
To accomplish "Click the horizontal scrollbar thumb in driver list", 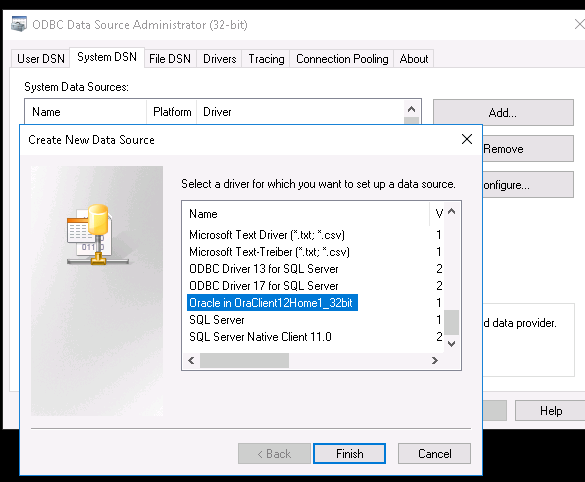I will coord(244,360).
